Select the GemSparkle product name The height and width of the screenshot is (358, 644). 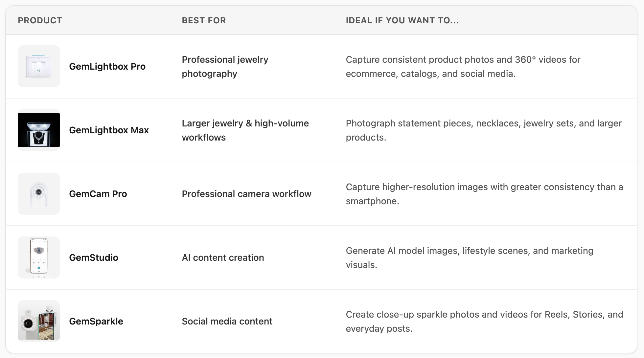tap(96, 321)
